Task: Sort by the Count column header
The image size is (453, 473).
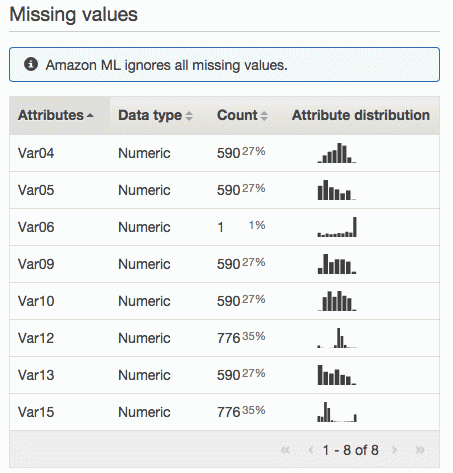Action: [242, 115]
